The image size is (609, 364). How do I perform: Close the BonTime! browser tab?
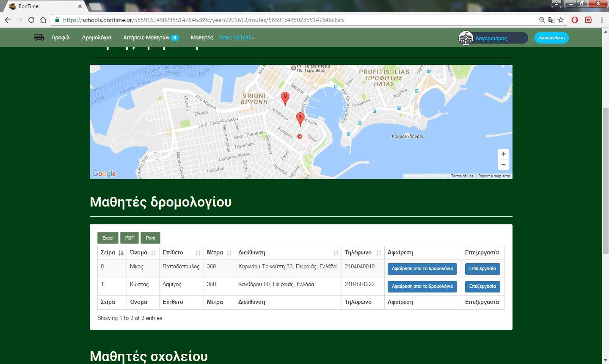[80, 6]
